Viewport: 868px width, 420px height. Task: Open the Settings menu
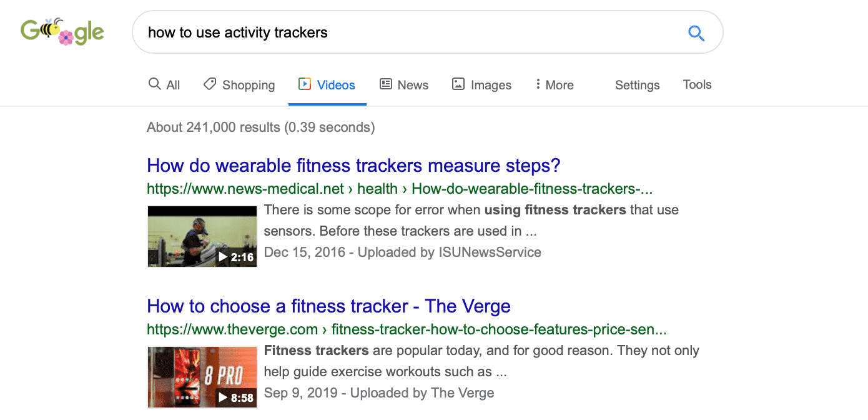point(637,85)
